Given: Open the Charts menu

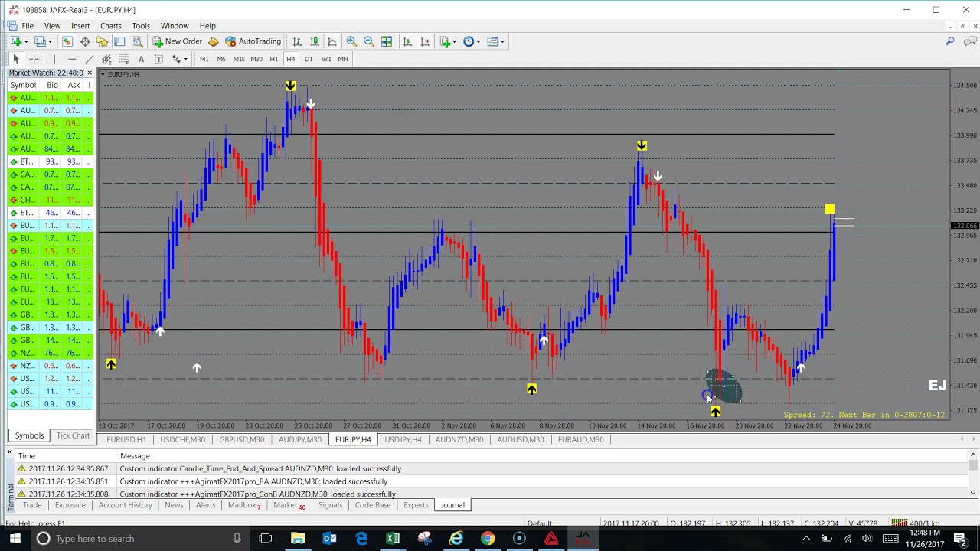Looking at the screenshot, I should (x=111, y=26).
